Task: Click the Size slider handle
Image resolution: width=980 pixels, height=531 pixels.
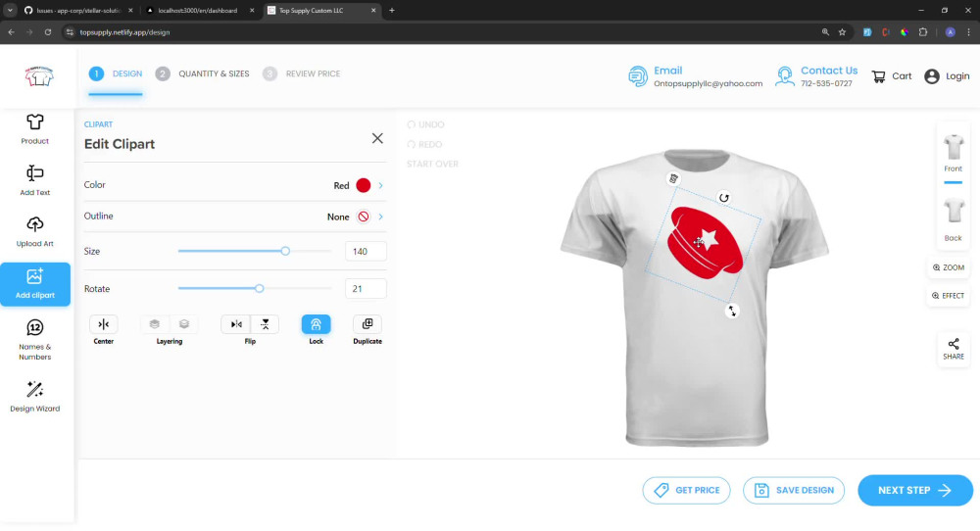Action: pyautogui.click(x=285, y=251)
